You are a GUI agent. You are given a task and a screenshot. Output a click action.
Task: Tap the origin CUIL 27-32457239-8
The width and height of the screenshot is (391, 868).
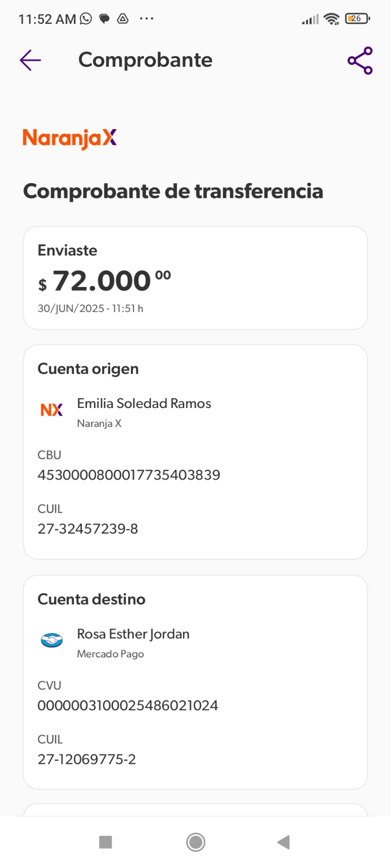(x=88, y=529)
